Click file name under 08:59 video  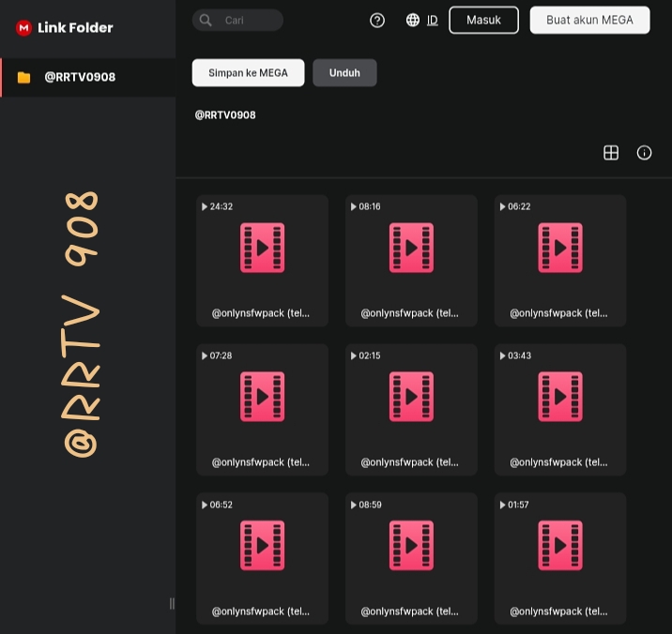pos(410,611)
